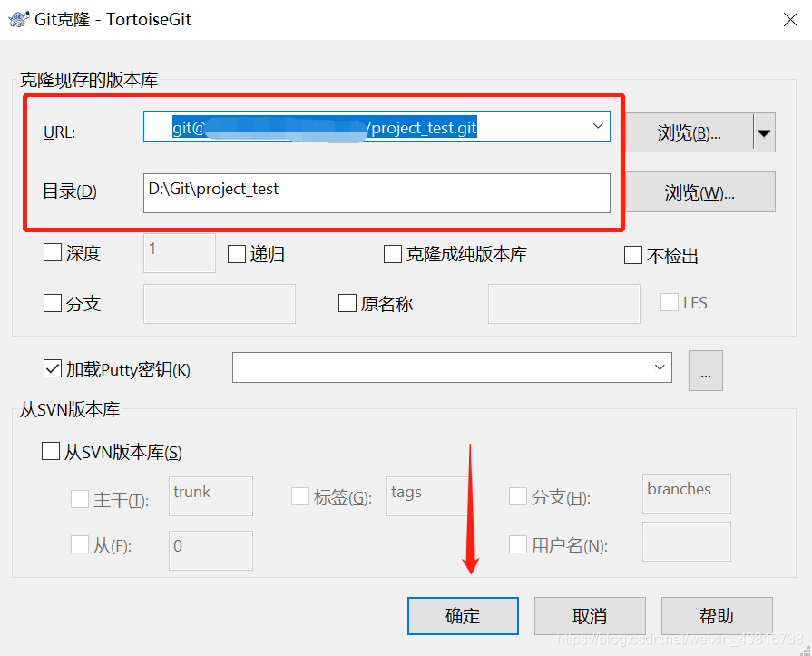812x656 pixels.
Task: Open the arrow menu beside 浏览(B)
Action: pyautogui.click(x=764, y=132)
